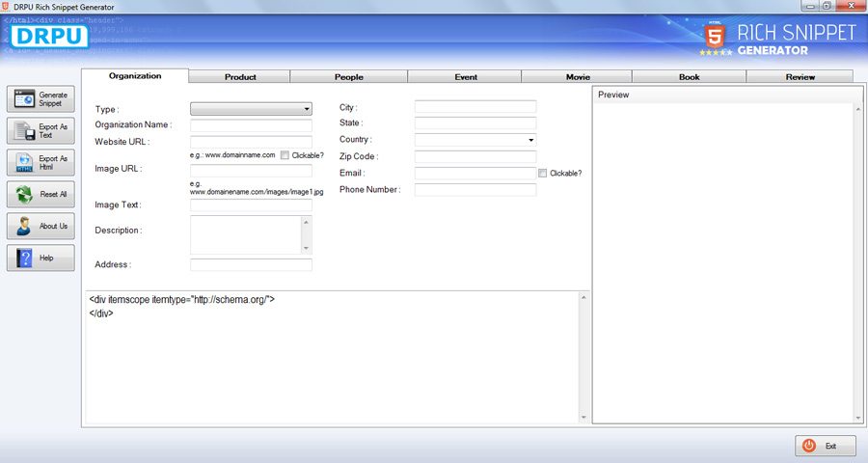Viewport: 868px width, 463px height.
Task: Click the div itemscope code line
Action: click(x=182, y=300)
